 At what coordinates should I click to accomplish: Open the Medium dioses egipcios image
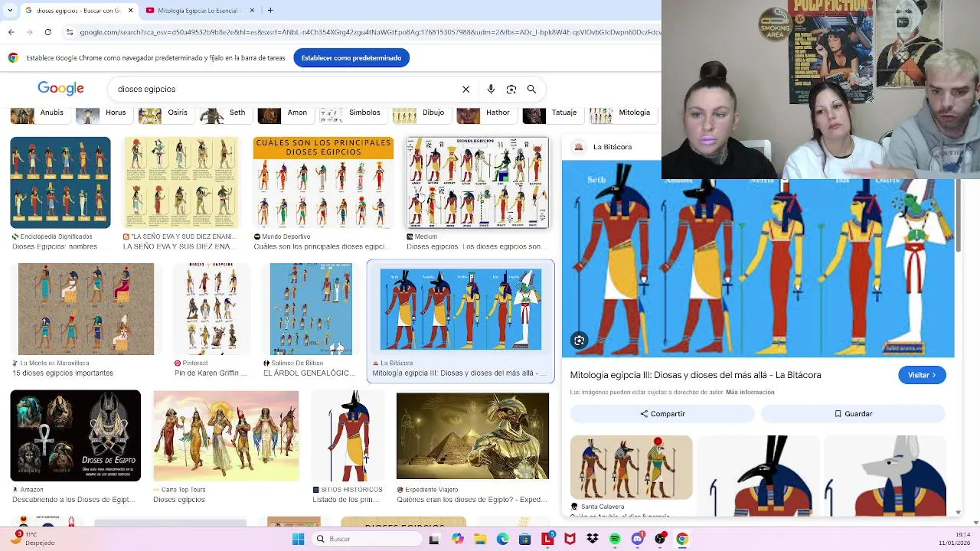pyautogui.click(x=478, y=183)
